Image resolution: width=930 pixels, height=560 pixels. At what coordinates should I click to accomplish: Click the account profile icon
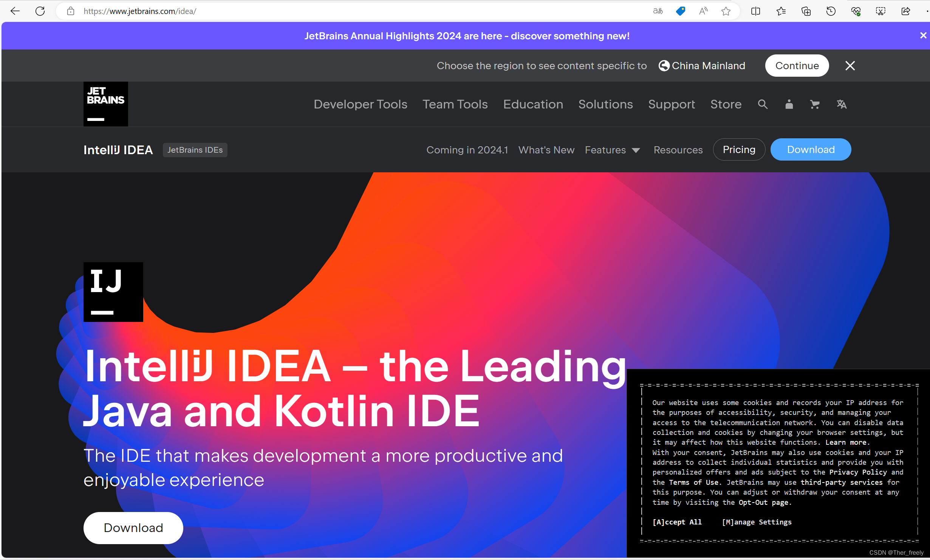coord(789,104)
